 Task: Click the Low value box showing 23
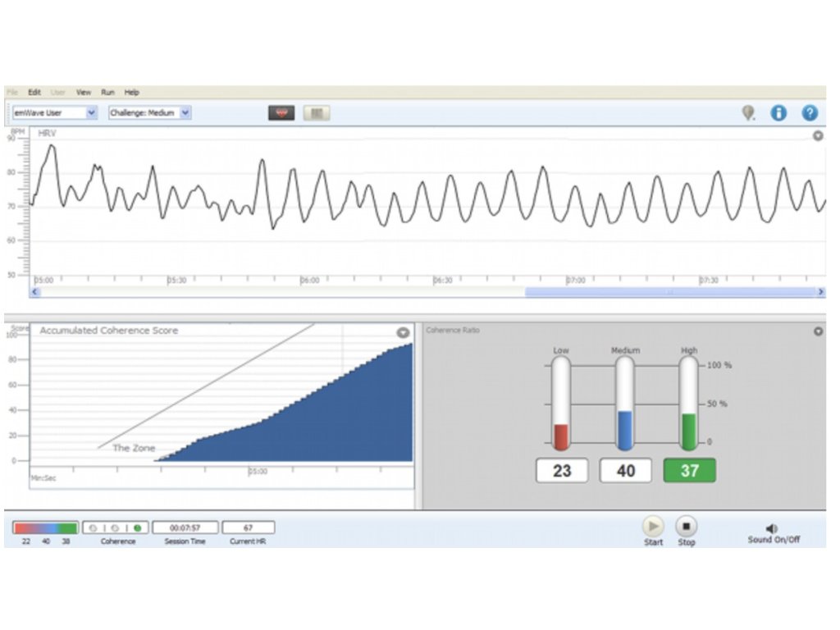coord(562,471)
